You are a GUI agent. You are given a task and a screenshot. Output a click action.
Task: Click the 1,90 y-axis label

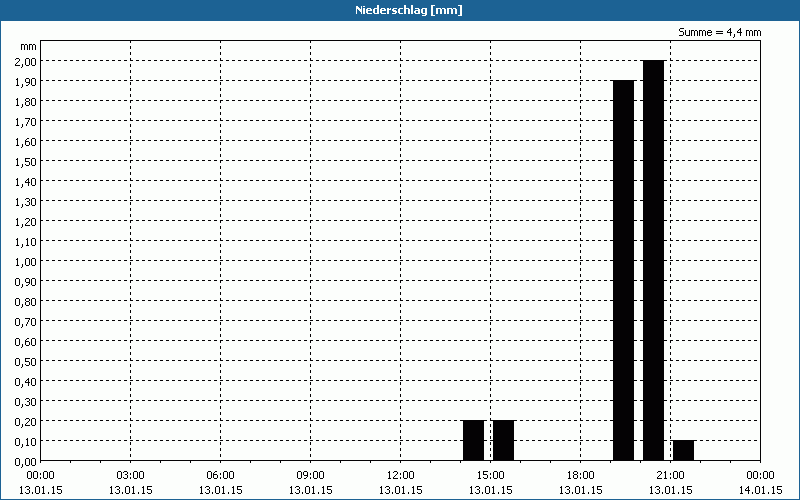(x=28, y=81)
